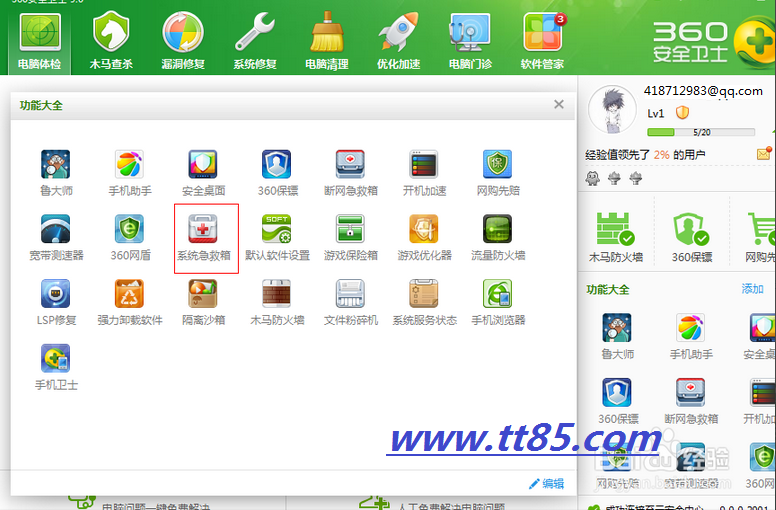Open the 断网急救箱 icon in the dialog
Viewport: 776px width, 510px height.
click(x=350, y=171)
